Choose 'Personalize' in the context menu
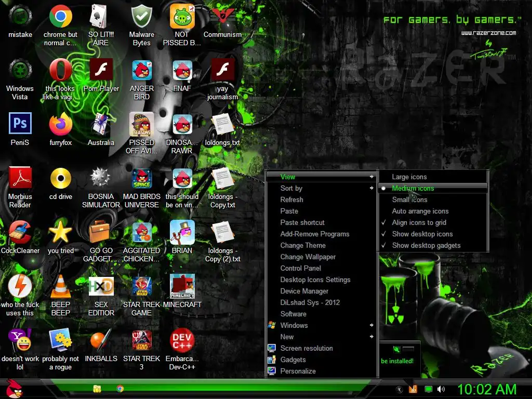The width and height of the screenshot is (532, 399). 321,371
